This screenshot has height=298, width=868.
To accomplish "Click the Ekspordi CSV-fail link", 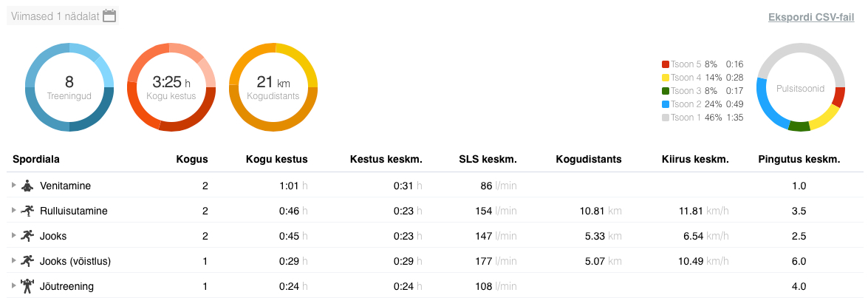I will pos(811,17).
